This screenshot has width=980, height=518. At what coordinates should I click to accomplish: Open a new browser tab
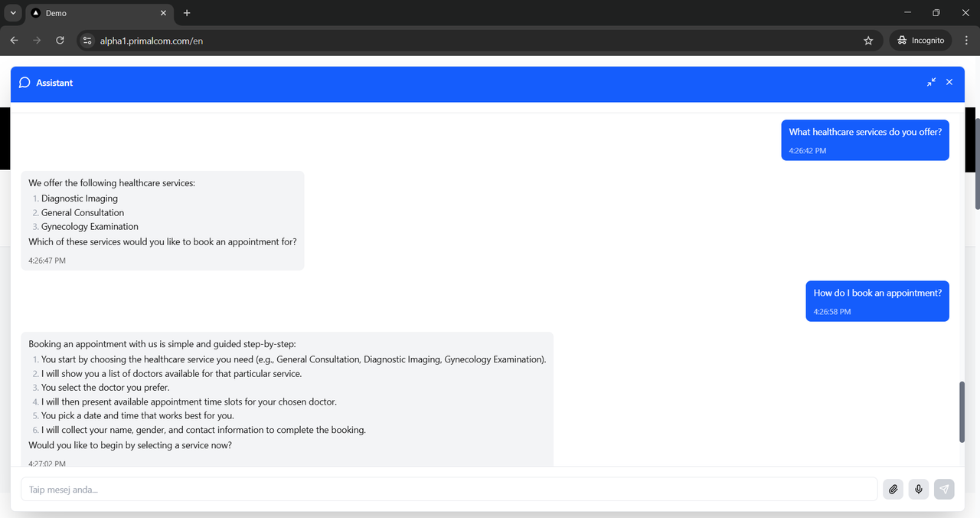click(187, 13)
